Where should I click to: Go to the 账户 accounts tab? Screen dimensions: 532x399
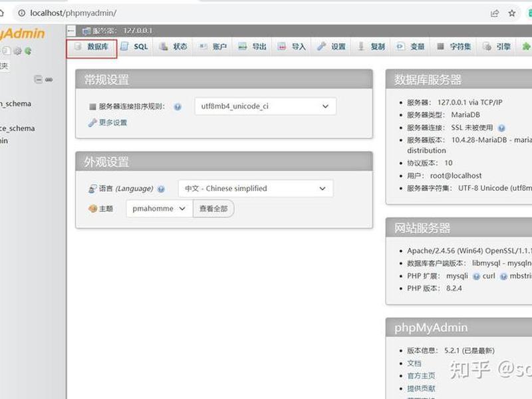[x=213, y=47]
